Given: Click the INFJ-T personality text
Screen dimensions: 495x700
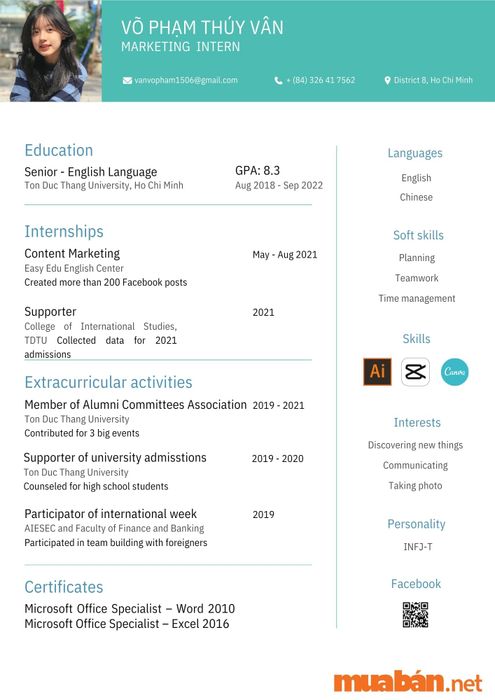Looking at the screenshot, I should (x=418, y=547).
